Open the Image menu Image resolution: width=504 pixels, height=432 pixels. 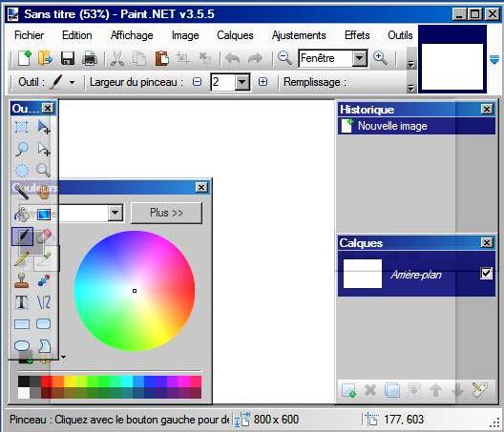pyautogui.click(x=185, y=35)
